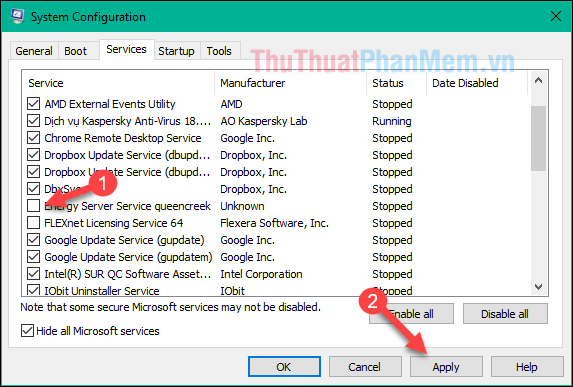The height and width of the screenshot is (387, 573).
Task: Select 'Flexera Software, Inc.' manufacturer cell
Action: (x=274, y=223)
